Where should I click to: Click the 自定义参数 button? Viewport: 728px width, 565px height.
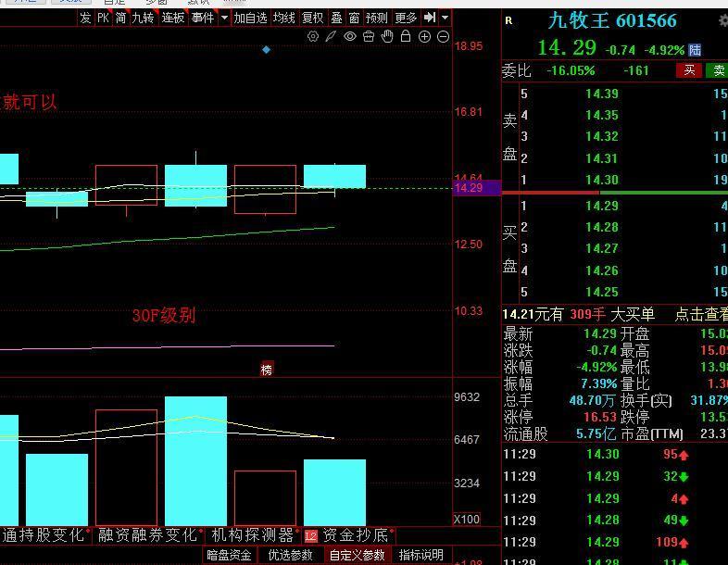[x=357, y=555]
